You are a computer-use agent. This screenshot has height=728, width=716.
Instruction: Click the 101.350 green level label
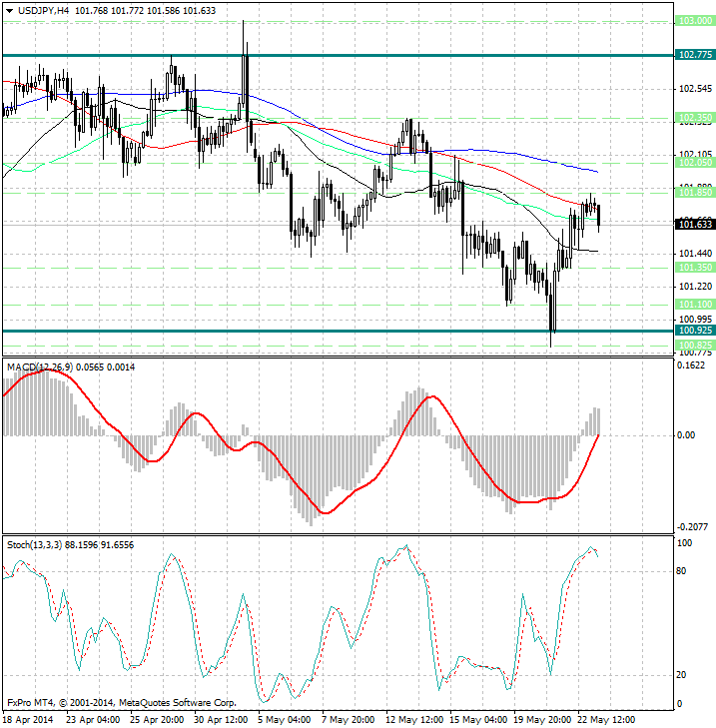click(695, 268)
